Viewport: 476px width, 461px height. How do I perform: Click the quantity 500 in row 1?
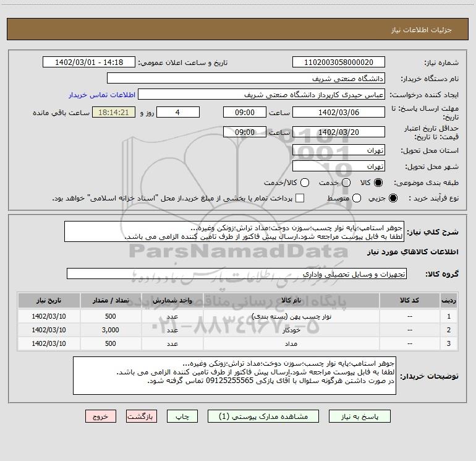[111, 316]
